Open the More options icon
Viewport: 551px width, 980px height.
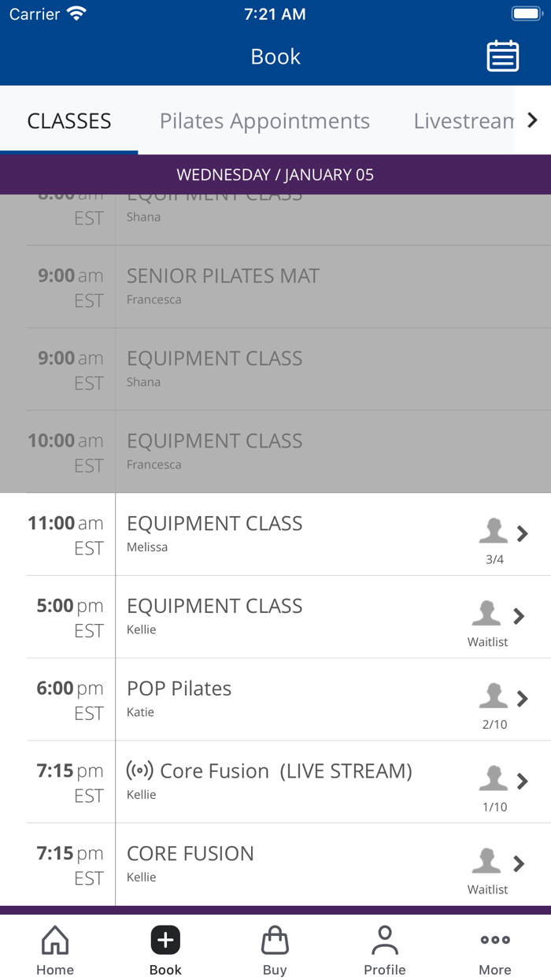pyautogui.click(x=494, y=940)
